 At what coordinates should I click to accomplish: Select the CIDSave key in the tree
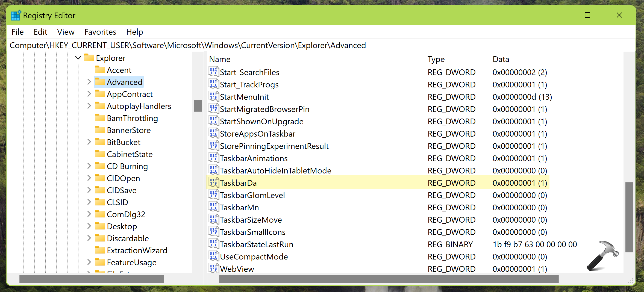[x=122, y=190]
